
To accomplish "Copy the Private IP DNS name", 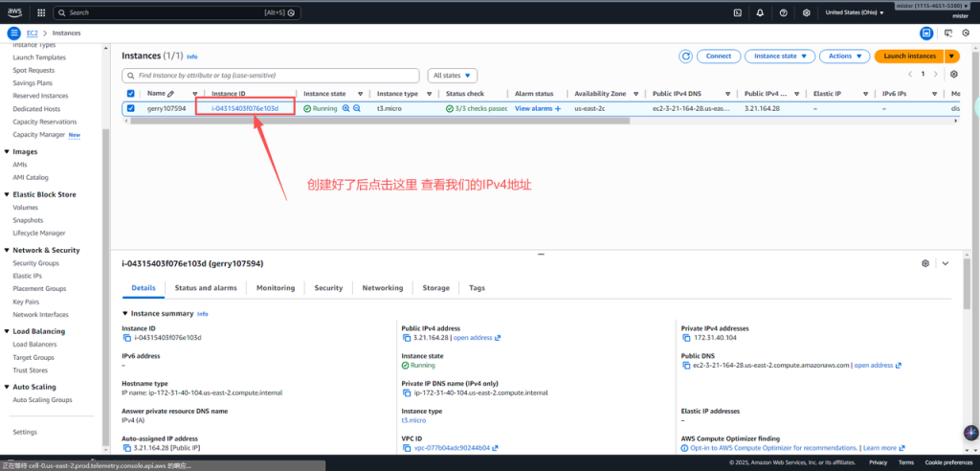I will pos(407,393).
